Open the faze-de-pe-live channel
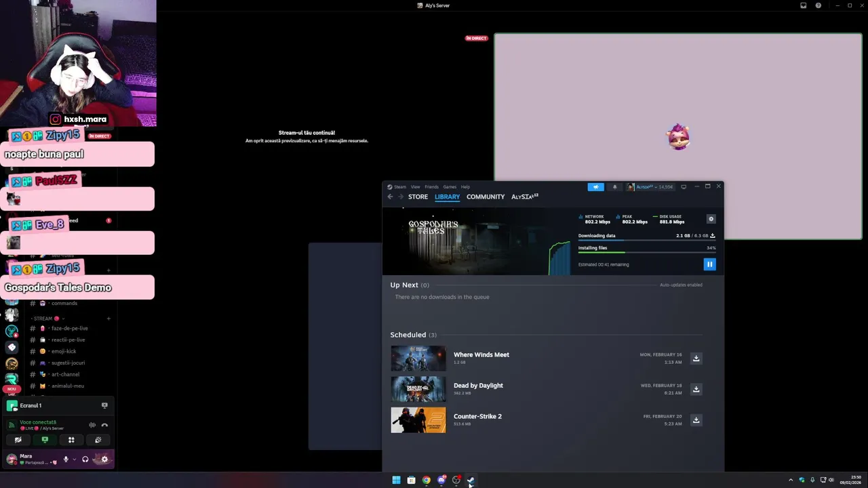Viewport: 868px width, 488px height. [x=71, y=328]
